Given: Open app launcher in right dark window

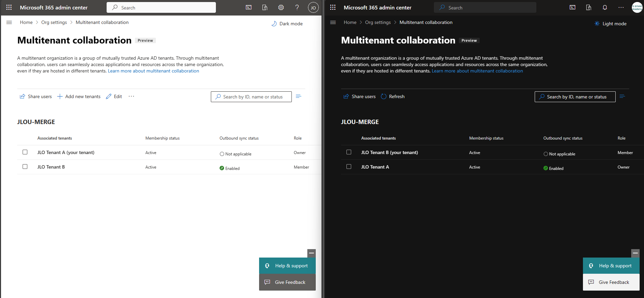Looking at the screenshot, I should pos(333,7).
